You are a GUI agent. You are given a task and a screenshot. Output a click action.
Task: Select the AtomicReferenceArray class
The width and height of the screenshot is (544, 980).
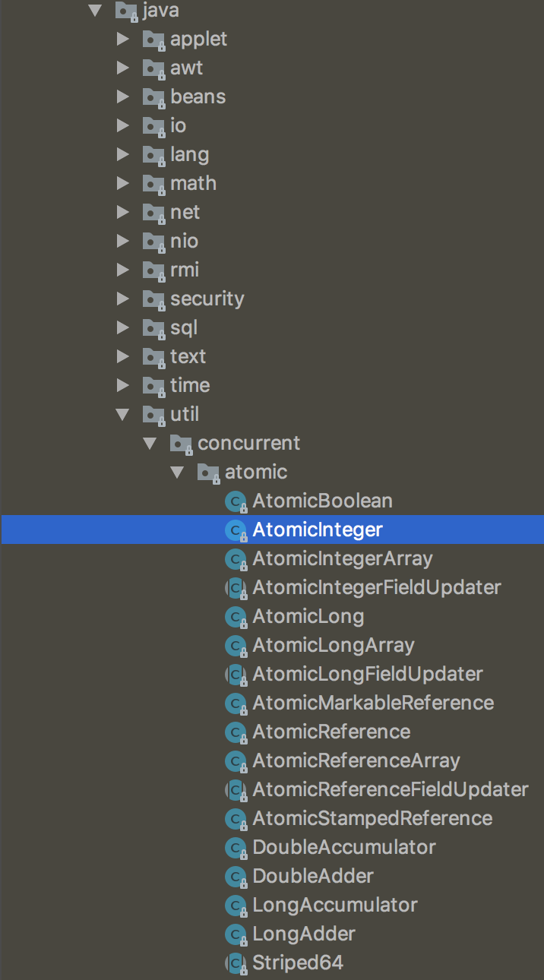(x=356, y=761)
